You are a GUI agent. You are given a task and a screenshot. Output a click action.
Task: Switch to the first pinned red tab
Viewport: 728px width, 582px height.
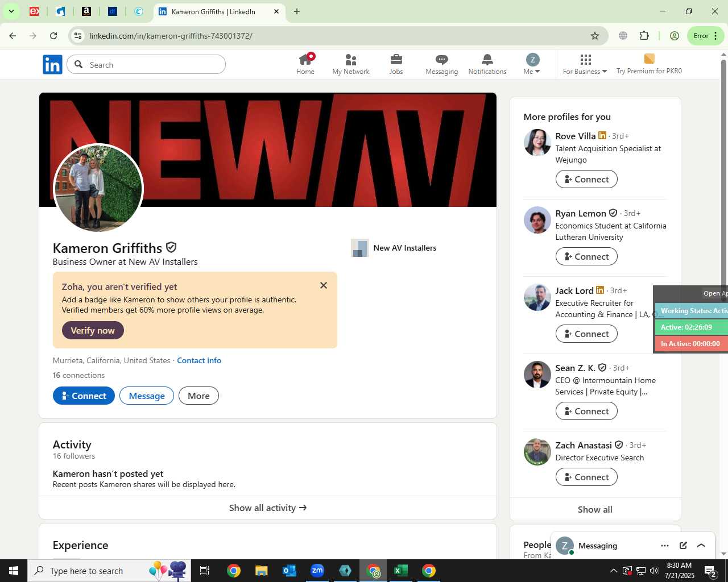coord(34,11)
